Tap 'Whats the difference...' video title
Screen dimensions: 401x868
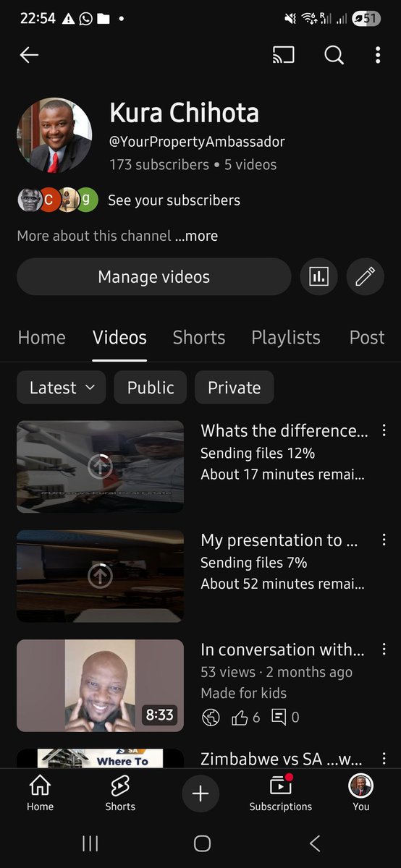284,431
